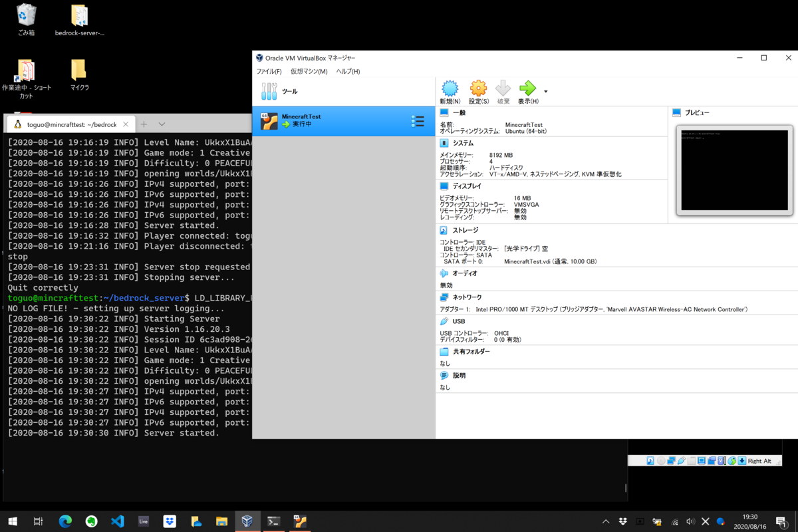Viewport: 798px width, 532px height.
Task: Launch Microsoft Edge from taskbar
Action: [65, 522]
